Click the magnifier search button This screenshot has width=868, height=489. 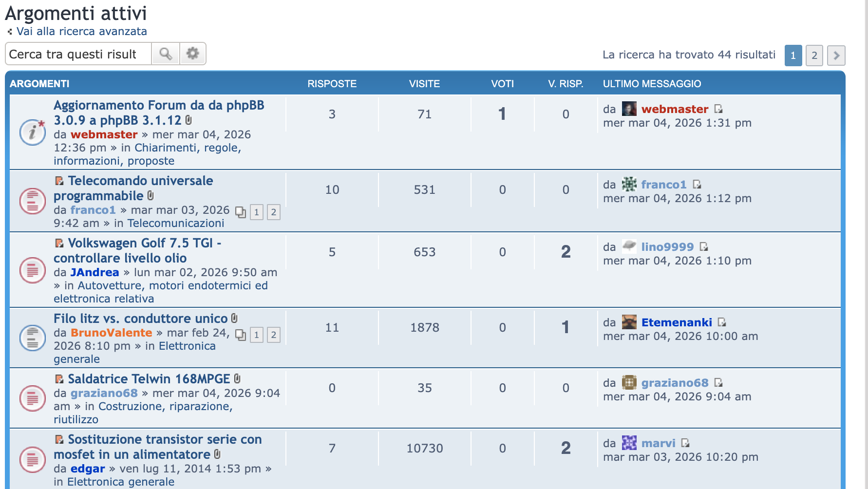tap(166, 54)
